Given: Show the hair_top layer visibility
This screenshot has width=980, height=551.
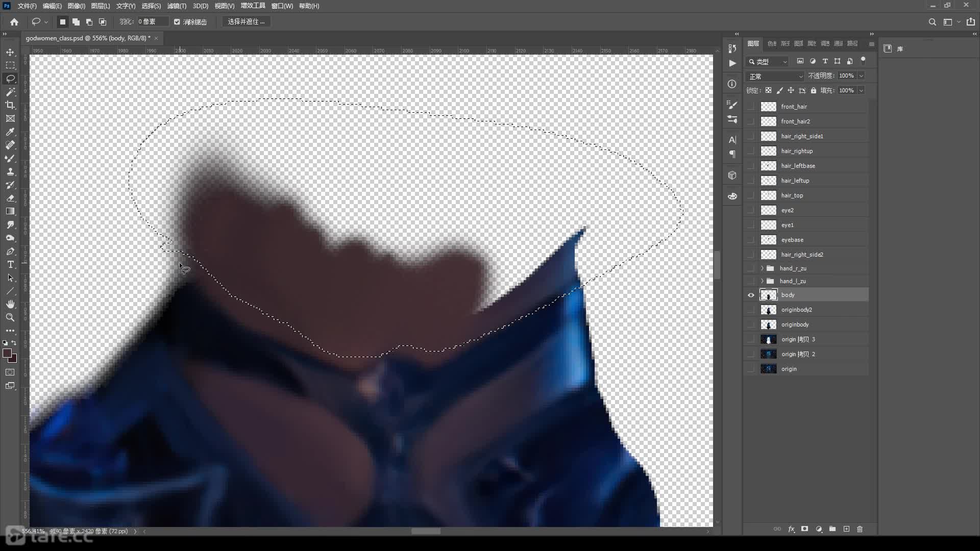Looking at the screenshot, I should 751,195.
